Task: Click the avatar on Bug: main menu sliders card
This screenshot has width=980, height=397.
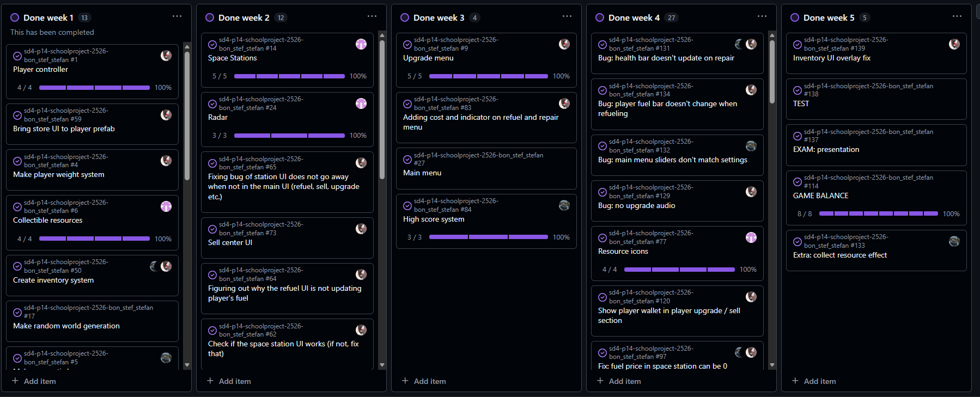Action: pos(751,146)
